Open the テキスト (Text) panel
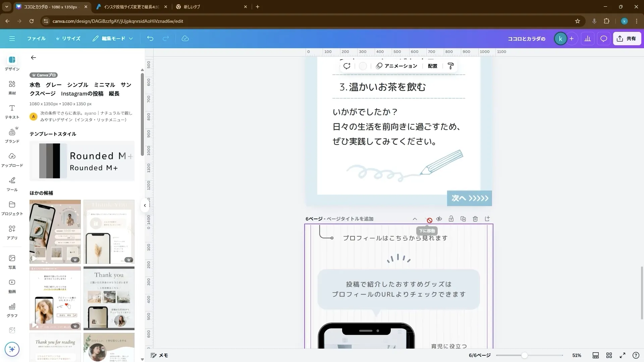 (12, 112)
